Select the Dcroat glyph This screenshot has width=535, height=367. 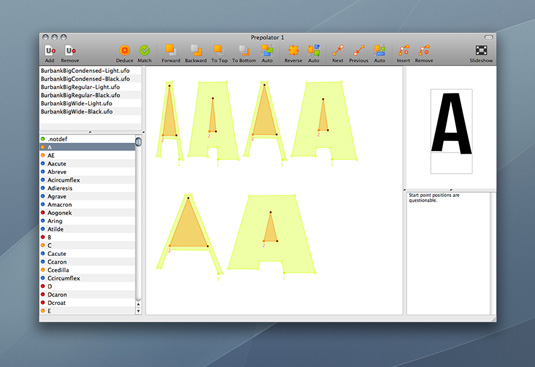tap(87, 303)
